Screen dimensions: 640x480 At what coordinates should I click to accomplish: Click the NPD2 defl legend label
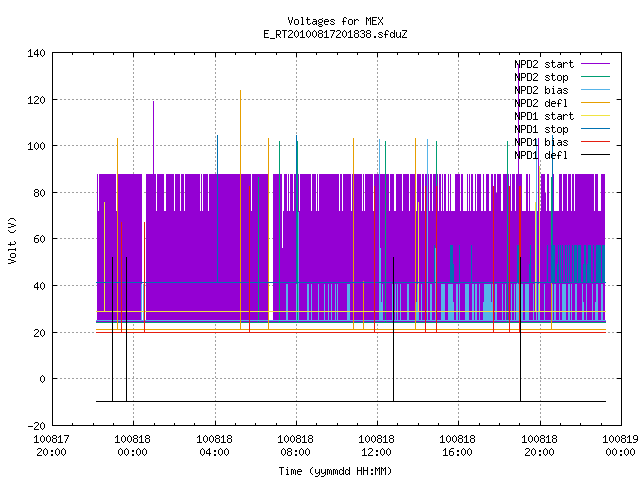tap(541, 103)
